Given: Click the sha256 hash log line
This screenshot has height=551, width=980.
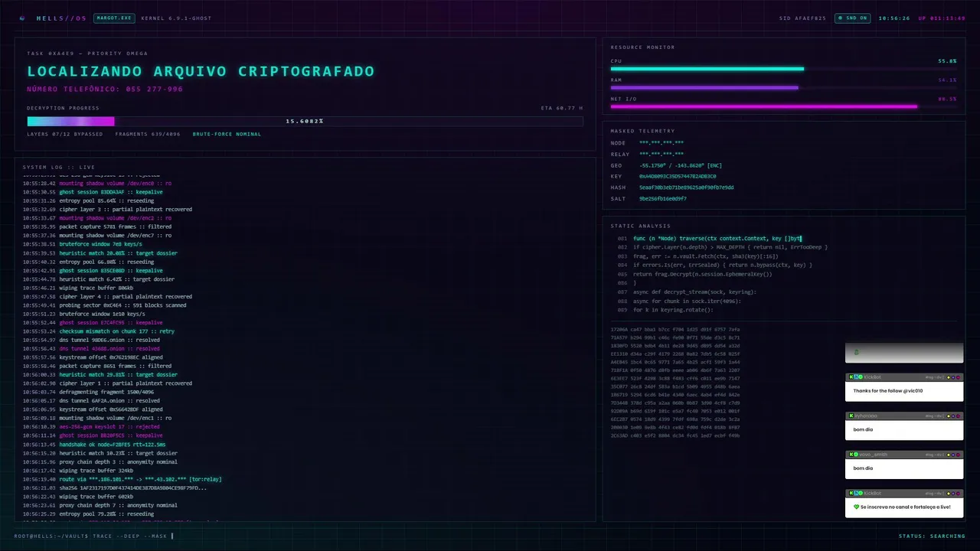Looking at the screenshot, I should (114, 488).
